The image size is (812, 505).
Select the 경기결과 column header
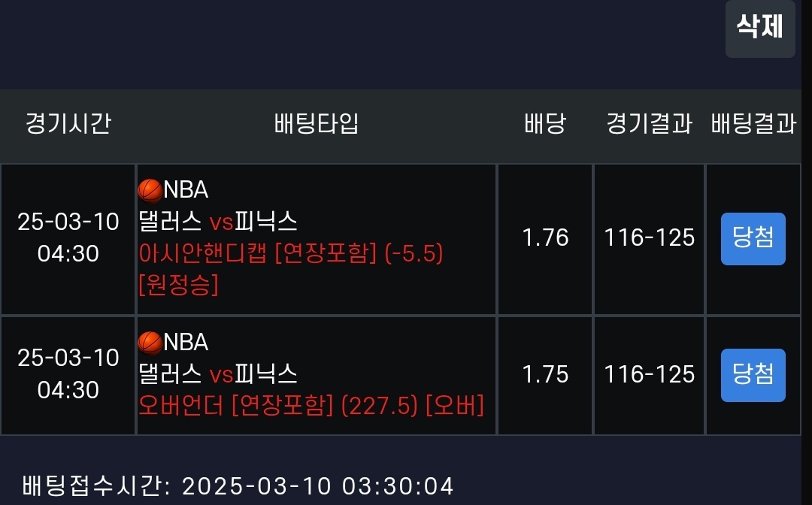[x=649, y=124]
